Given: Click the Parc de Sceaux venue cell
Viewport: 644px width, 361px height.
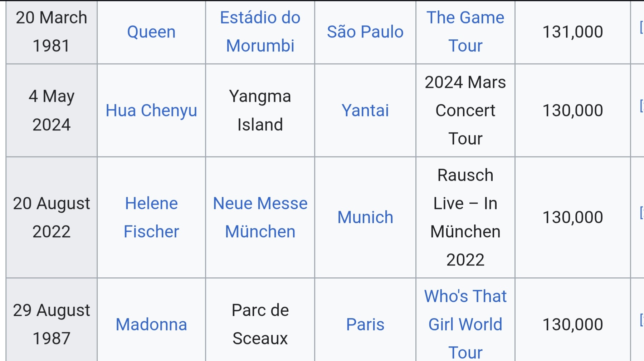Looking at the screenshot, I should 260,325.
